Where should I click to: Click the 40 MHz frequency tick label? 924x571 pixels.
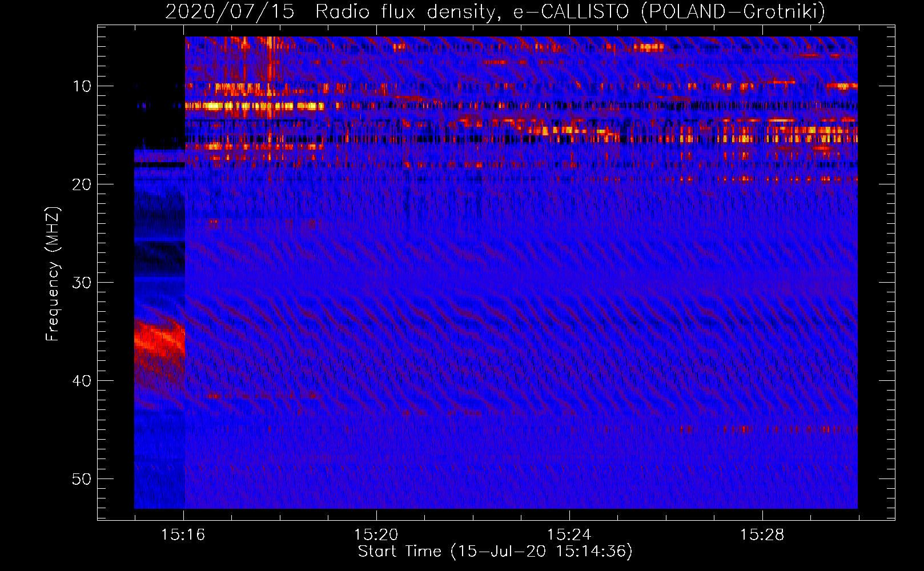click(82, 381)
